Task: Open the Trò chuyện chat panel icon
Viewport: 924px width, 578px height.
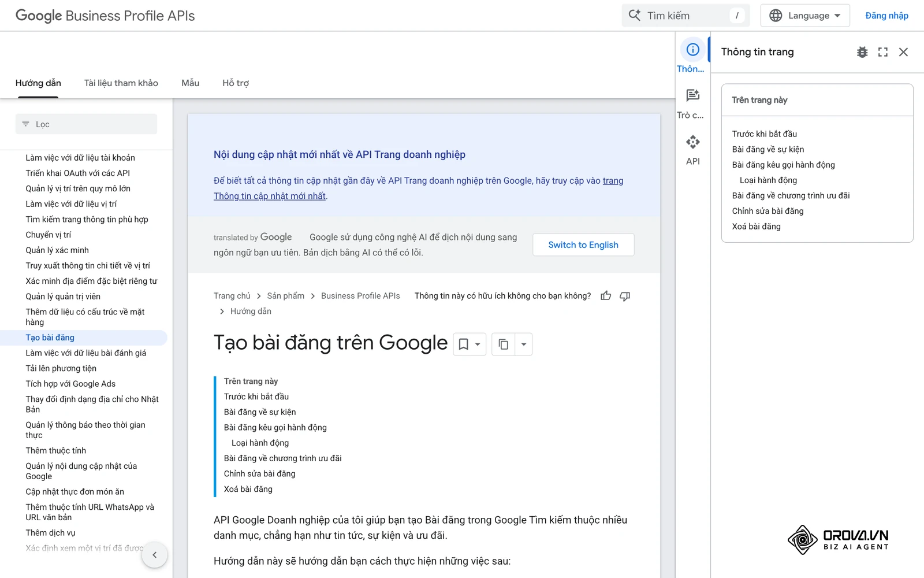Action: pos(692,95)
